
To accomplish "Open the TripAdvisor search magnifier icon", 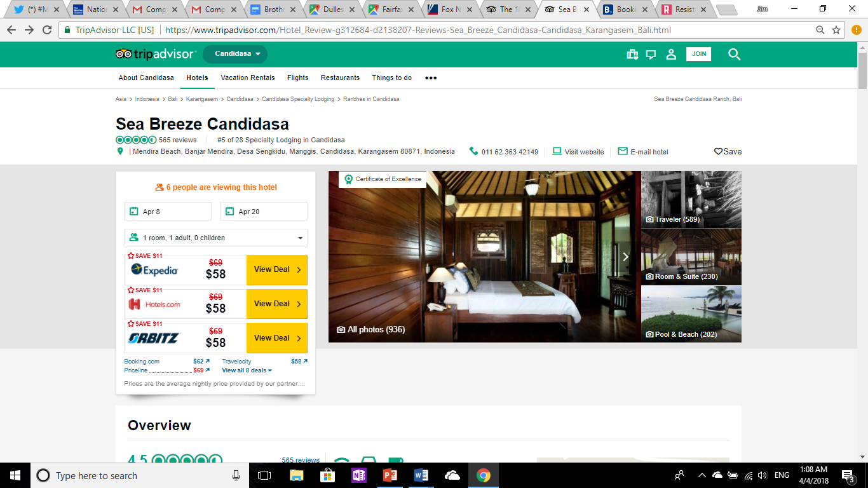I will (734, 55).
